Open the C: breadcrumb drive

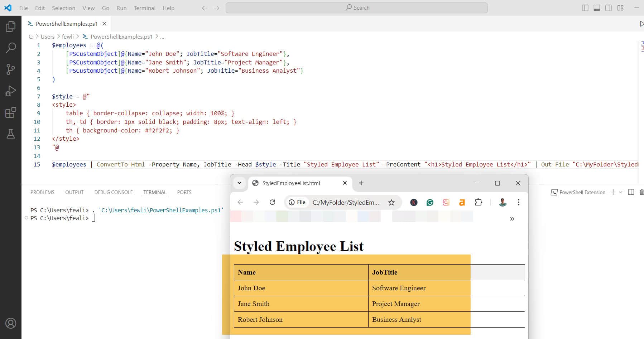coord(31,37)
